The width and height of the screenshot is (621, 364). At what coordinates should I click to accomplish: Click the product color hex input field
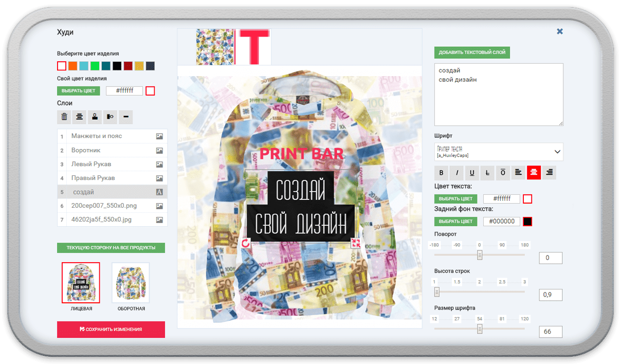124,90
